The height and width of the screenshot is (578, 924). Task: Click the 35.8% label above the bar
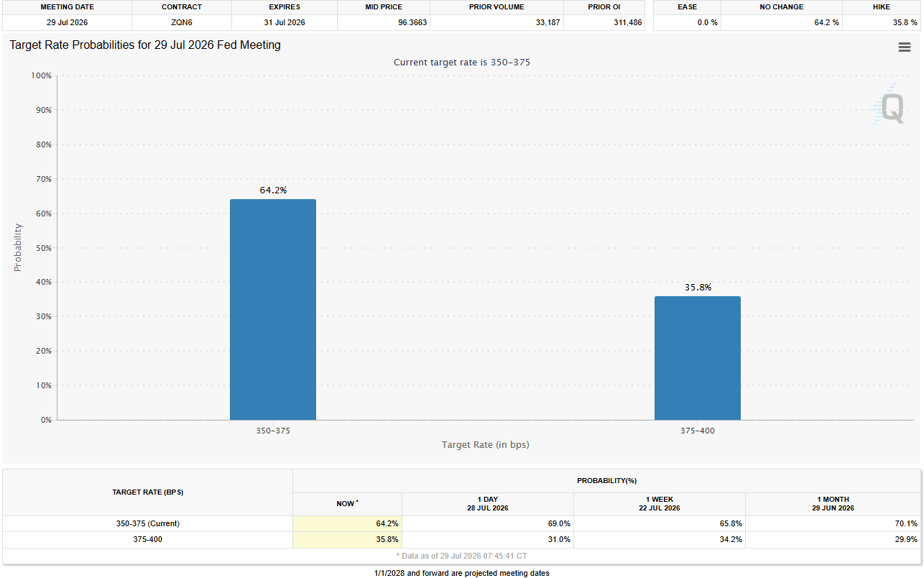pos(698,287)
